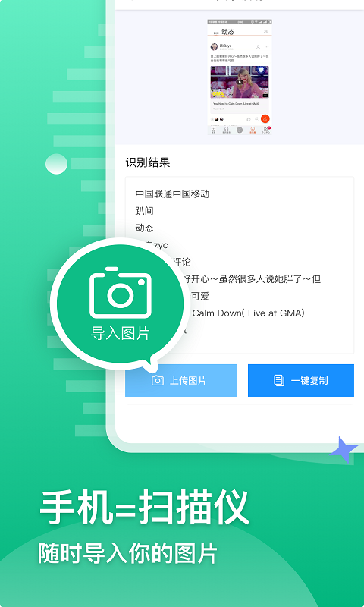Select the recognized line 动态

[x=144, y=228]
